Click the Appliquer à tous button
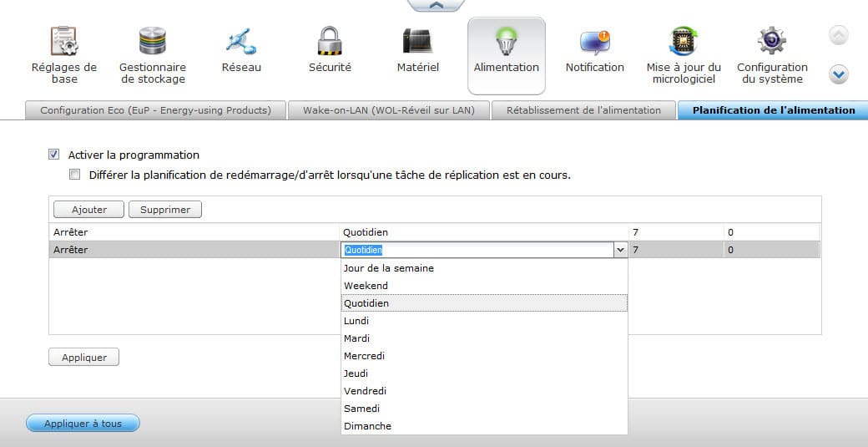 [83, 423]
